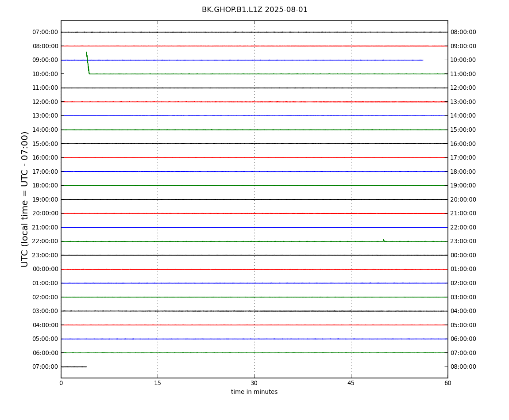Select the x-axis tick label 30
Viewport: 509px width, 420px height.
click(254, 383)
